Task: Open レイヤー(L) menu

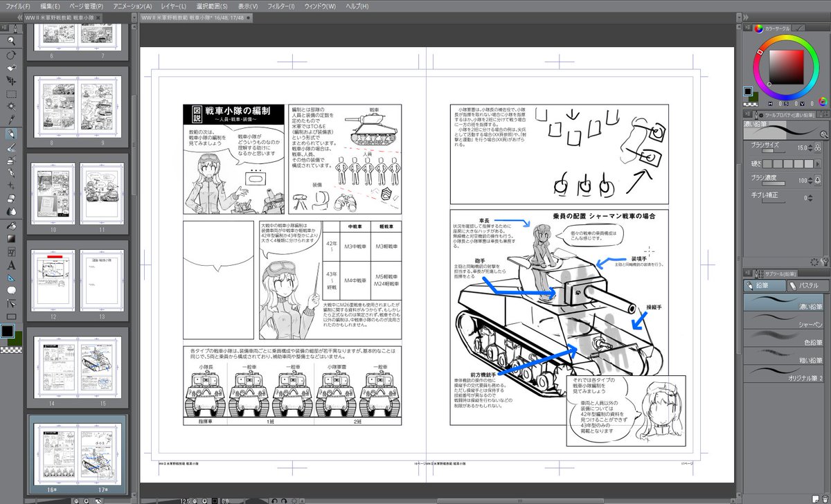Action: pos(173,6)
